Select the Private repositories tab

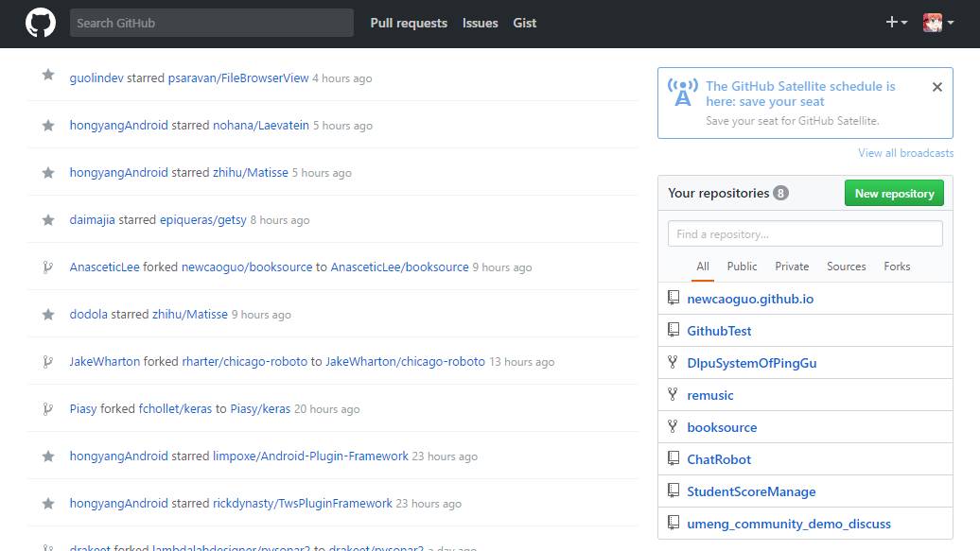[792, 267]
